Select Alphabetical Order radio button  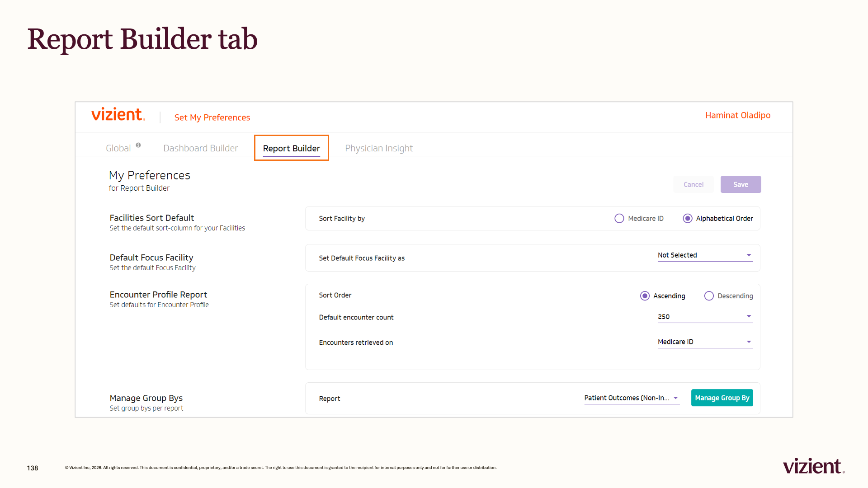pos(688,219)
